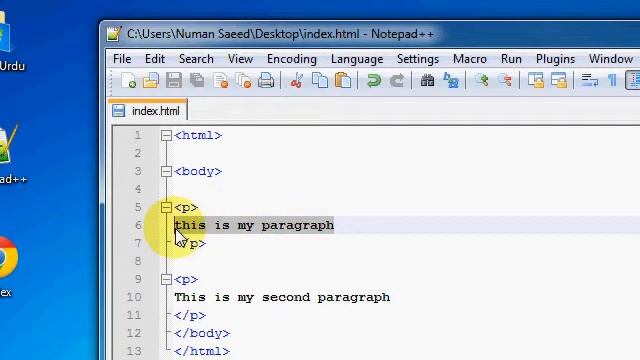Click the Close document icon

pyautogui.click(x=220, y=80)
